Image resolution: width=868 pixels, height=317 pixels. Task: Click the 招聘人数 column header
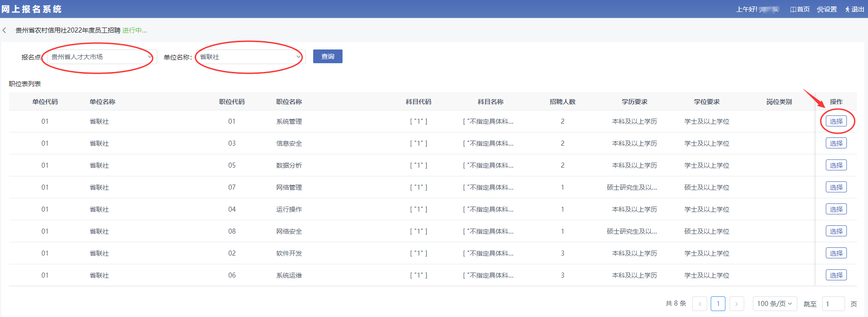tap(562, 102)
